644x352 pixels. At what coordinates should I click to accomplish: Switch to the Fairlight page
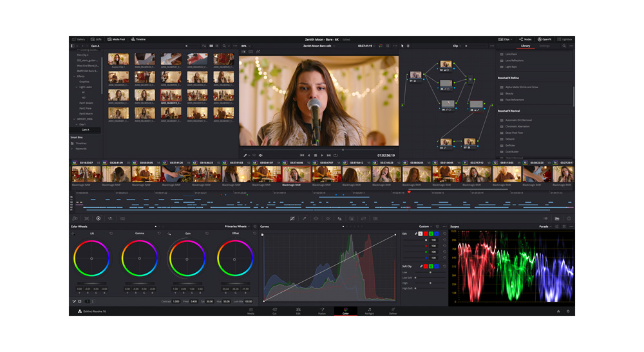pyautogui.click(x=369, y=311)
